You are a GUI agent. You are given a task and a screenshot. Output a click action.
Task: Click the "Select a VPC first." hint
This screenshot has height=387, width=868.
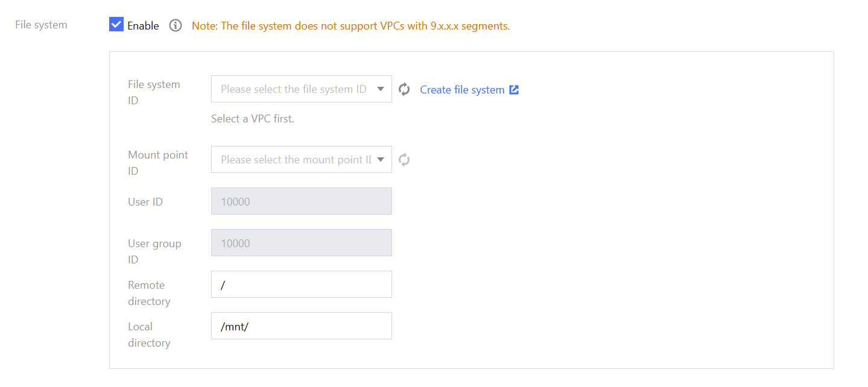(252, 119)
